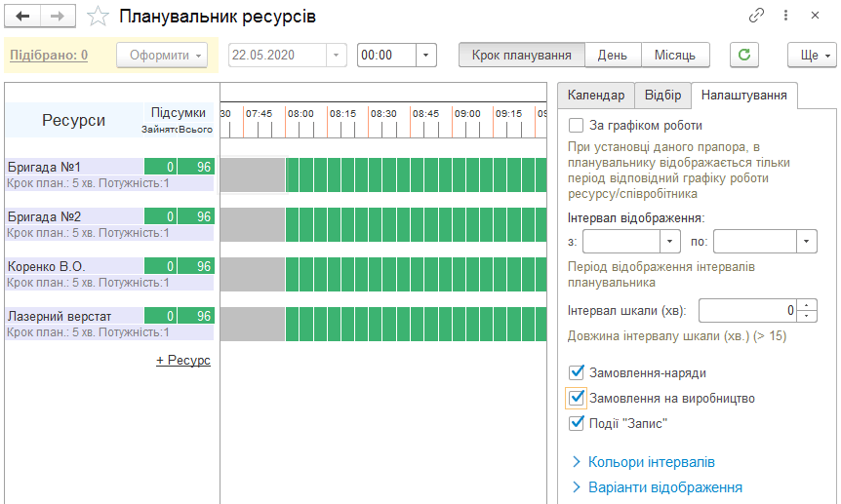
Task: Open the Ще menu
Action: click(x=812, y=56)
